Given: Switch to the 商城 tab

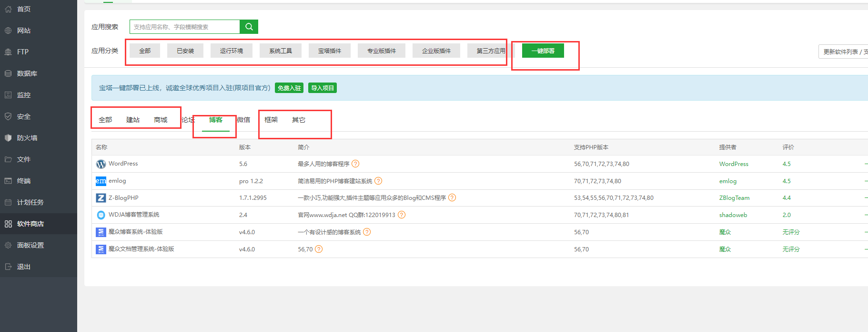Looking at the screenshot, I should 161,120.
